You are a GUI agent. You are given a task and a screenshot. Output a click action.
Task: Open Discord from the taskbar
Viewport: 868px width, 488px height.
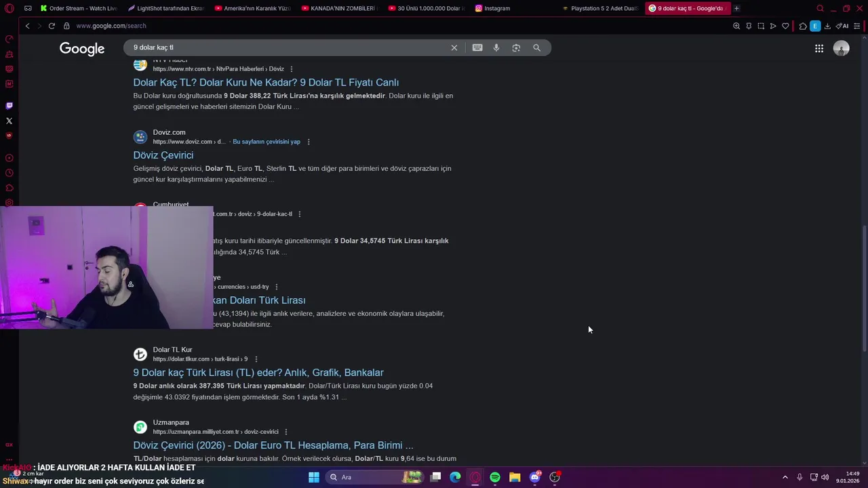tap(535, 477)
